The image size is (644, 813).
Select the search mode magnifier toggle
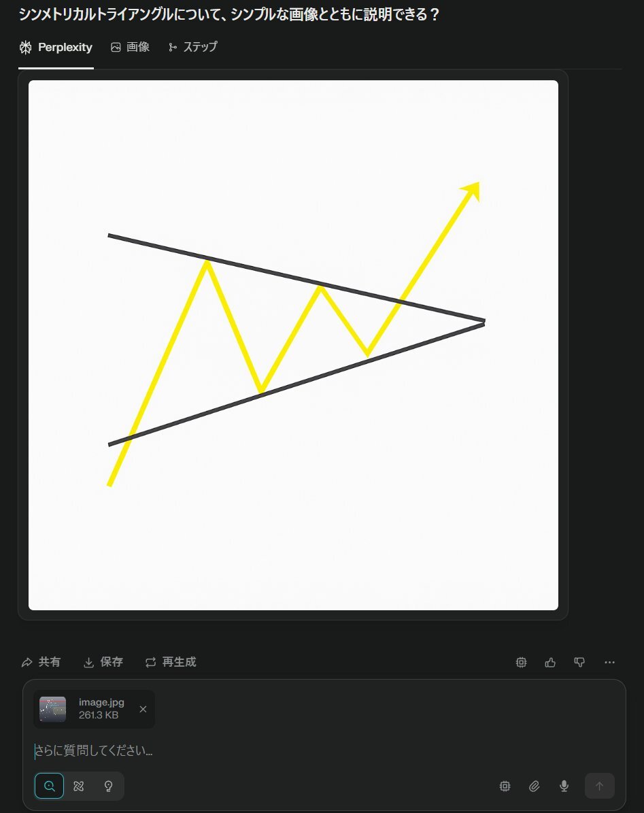[49, 786]
